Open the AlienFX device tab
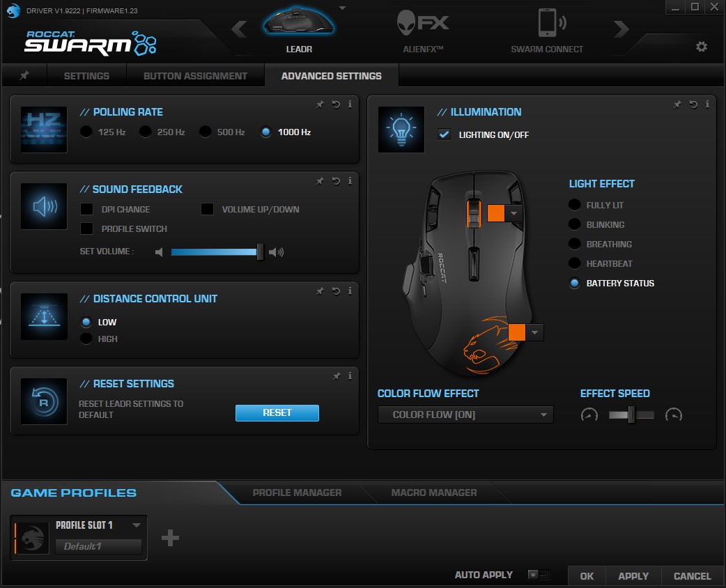726x588 pixels. pos(423,23)
